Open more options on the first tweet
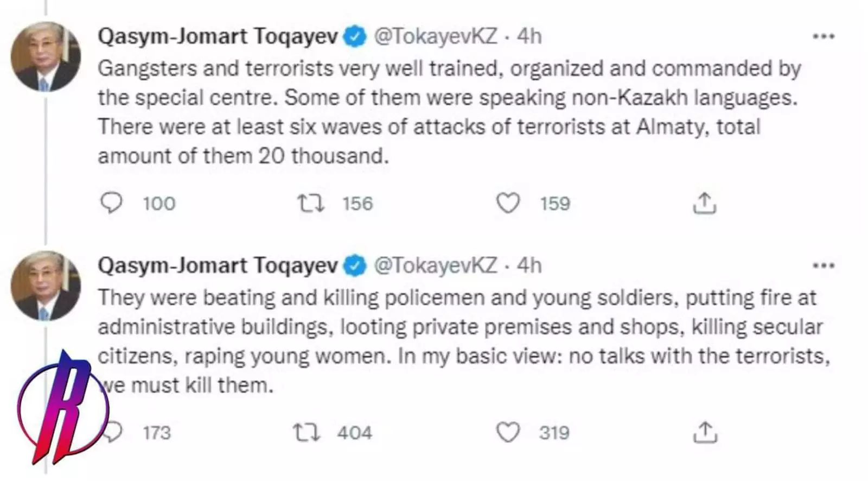868x481 pixels. (823, 37)
